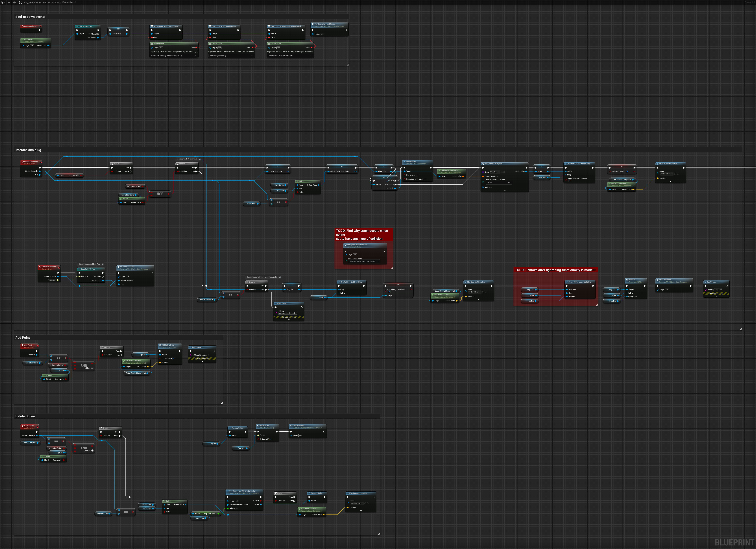Screen dimensions: 756x549
Task: Select the 'Interact with plug' comment title
Action: [28, 150]
